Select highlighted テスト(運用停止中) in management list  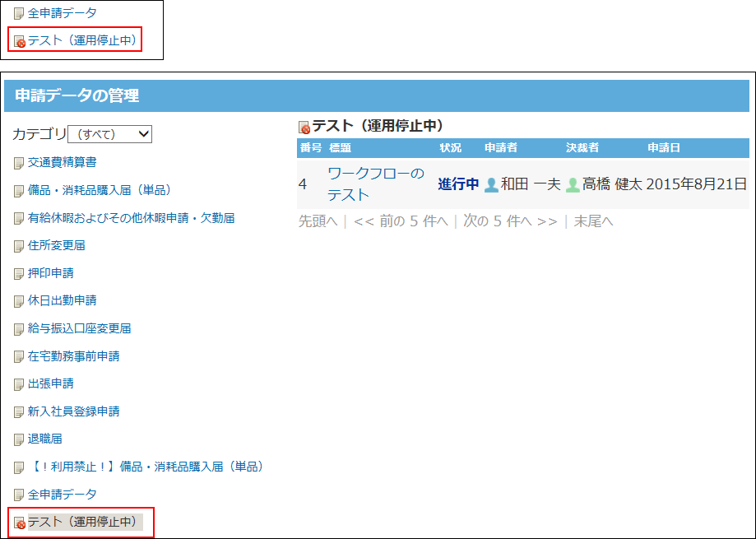pyautogui.click(x=86, y=522)
